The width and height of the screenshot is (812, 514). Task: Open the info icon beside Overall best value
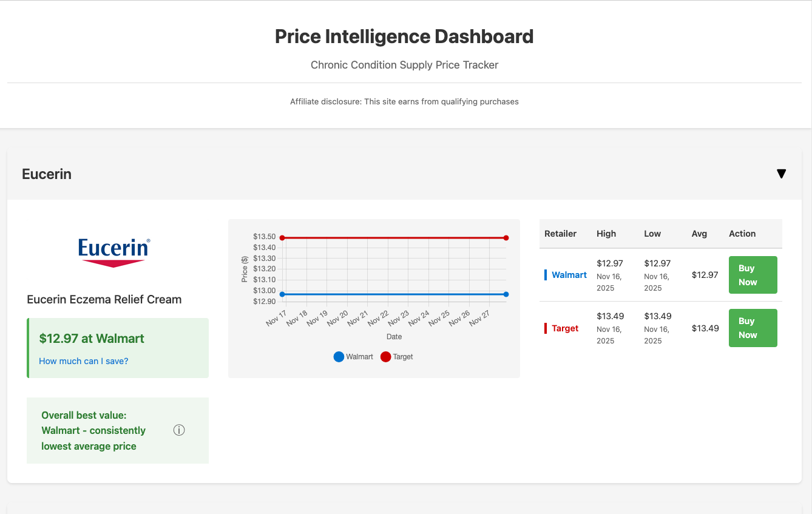[x=179, y=430]
